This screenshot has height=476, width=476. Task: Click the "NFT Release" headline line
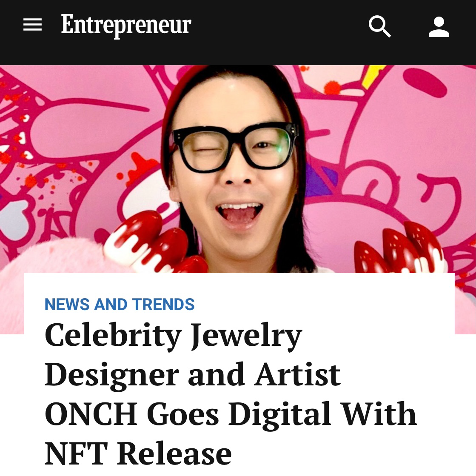point(138,453)
